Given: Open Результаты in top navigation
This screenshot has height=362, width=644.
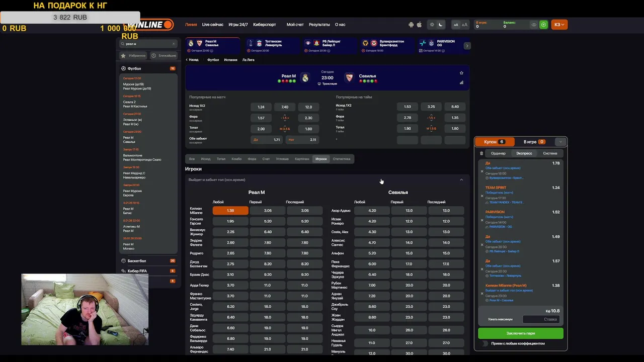Looking at the screenshot, I should point(319,25).
